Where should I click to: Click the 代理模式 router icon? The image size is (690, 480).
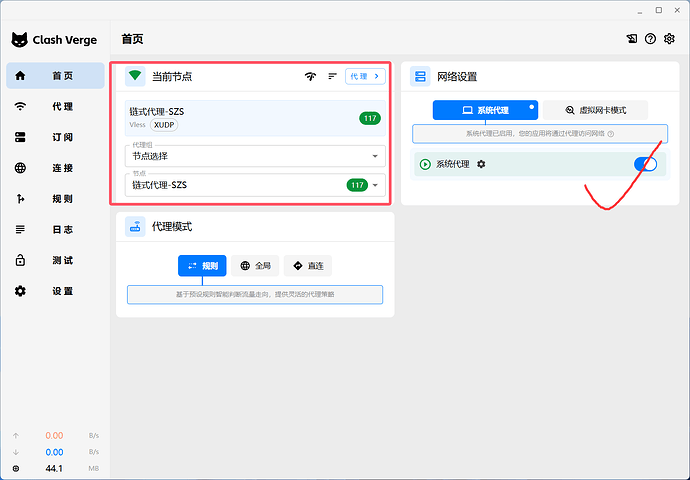pyautogui.click(x=135, y=227)
